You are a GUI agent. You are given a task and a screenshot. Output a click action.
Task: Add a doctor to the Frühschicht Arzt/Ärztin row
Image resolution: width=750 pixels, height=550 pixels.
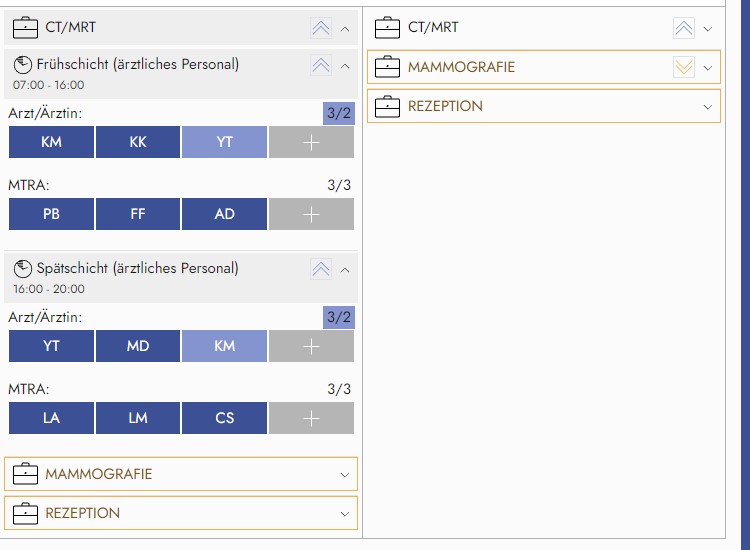click(x=311, y=142)
